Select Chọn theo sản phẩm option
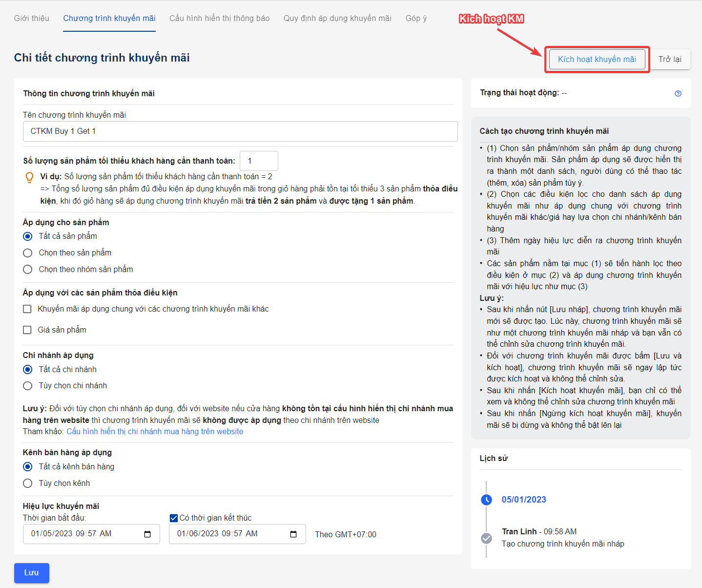The height and width of the screenshot is (588, 702). (x=28, y=253)
